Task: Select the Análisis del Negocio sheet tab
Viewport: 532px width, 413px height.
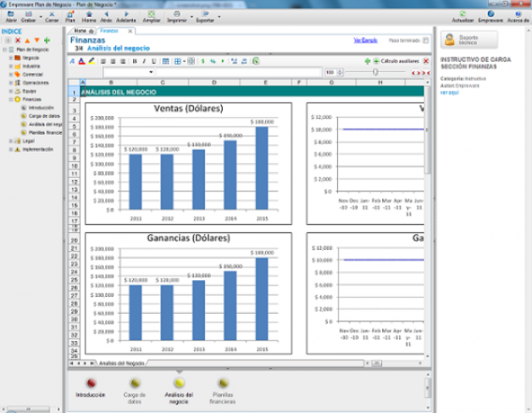Action: (x=121, y=363)
